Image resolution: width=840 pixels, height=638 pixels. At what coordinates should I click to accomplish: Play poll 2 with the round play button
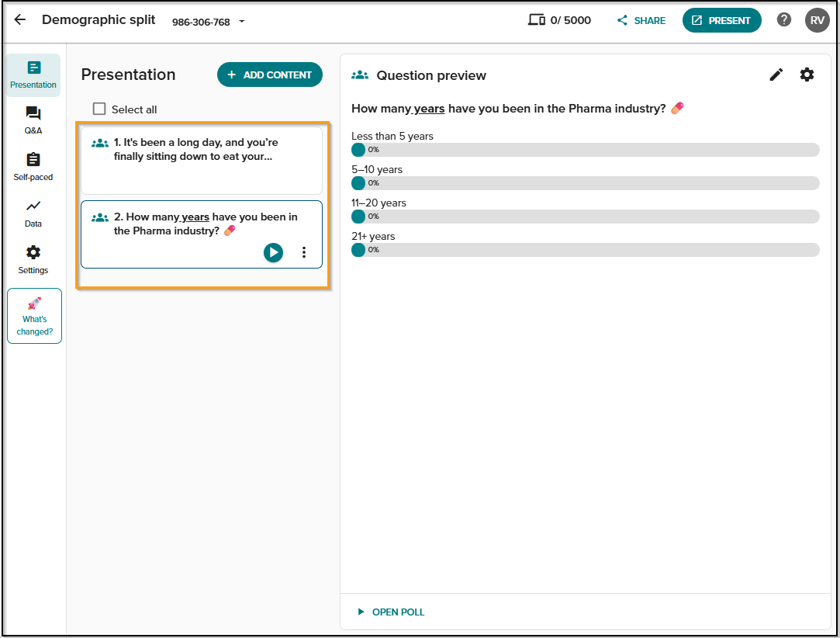pyautogui.click(x=273, y=252)
